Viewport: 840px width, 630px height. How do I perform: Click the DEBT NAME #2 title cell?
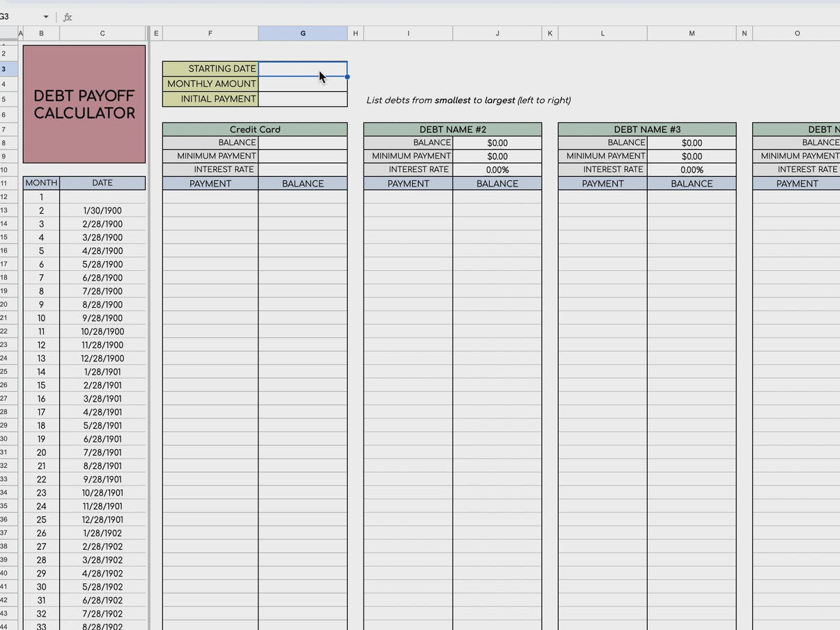(453, 129)
